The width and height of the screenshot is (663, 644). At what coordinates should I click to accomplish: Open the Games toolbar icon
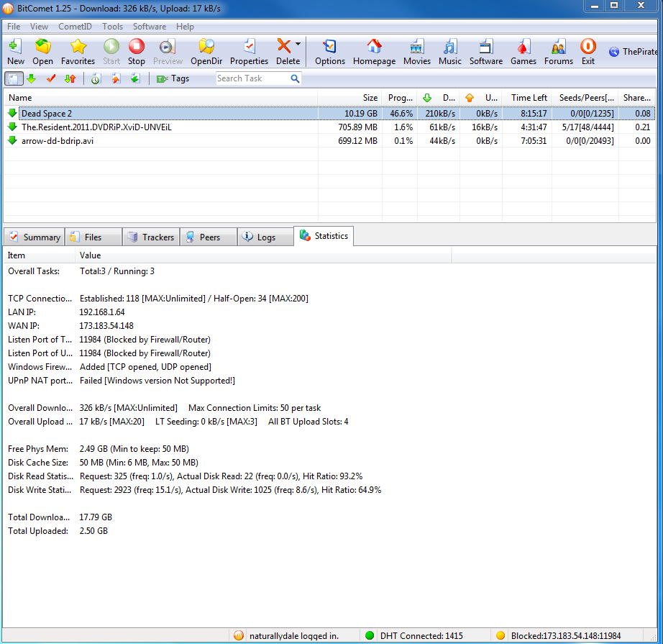[x=523, y=47]
